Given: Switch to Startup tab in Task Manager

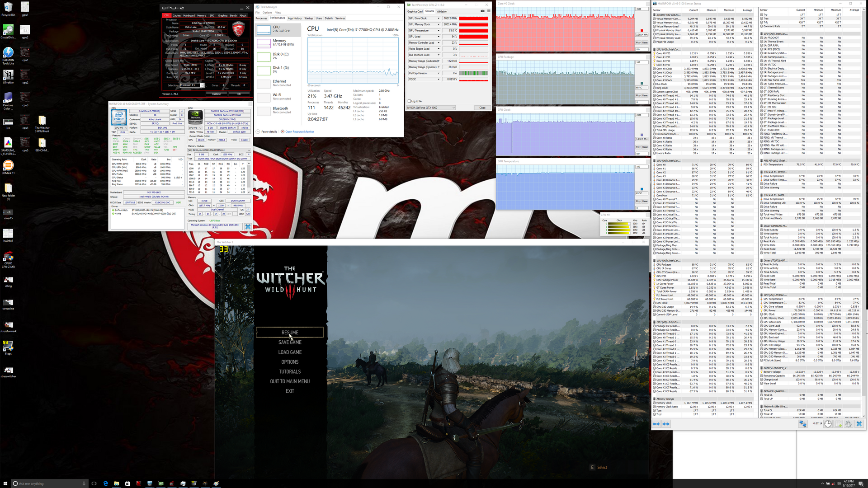Looking at the screenshot, I should 309,19.
